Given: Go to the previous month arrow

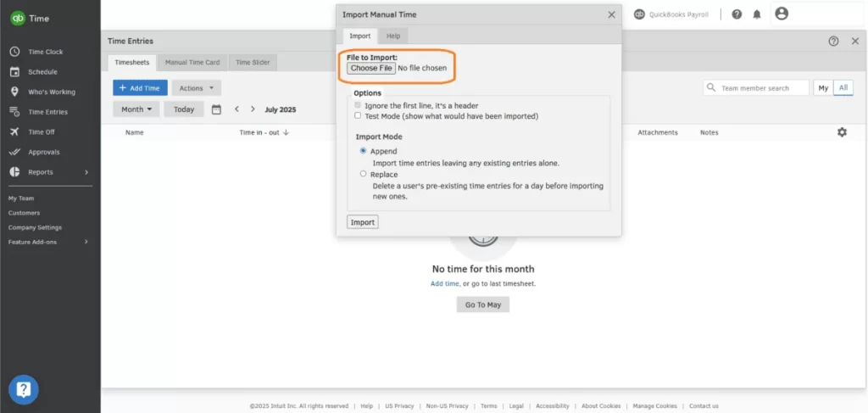Looking at the screenshot, I should 237,109.
